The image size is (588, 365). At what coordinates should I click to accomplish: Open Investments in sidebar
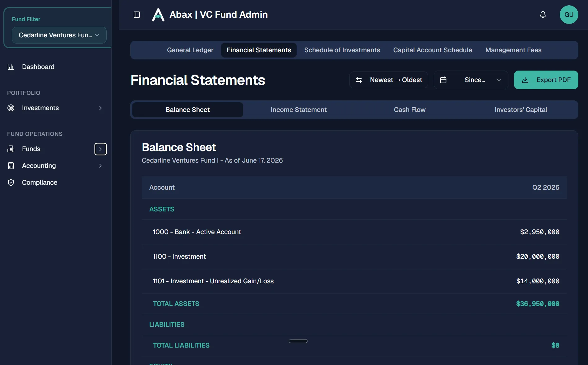40,108
